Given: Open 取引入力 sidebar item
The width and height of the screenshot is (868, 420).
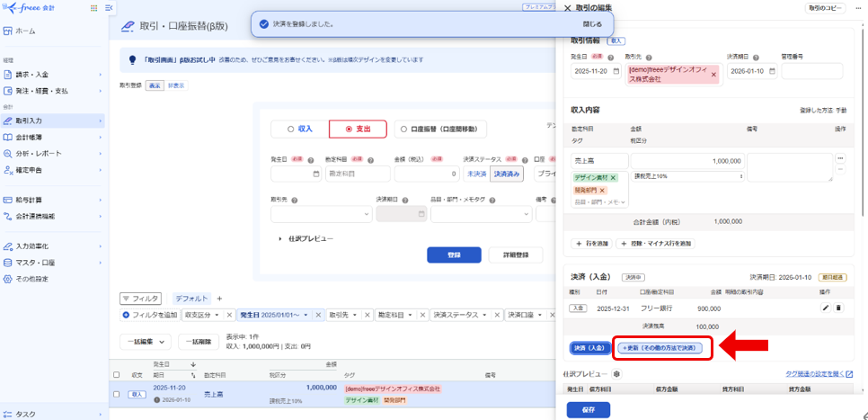Looking at the screenshot, I should point(53,121).
